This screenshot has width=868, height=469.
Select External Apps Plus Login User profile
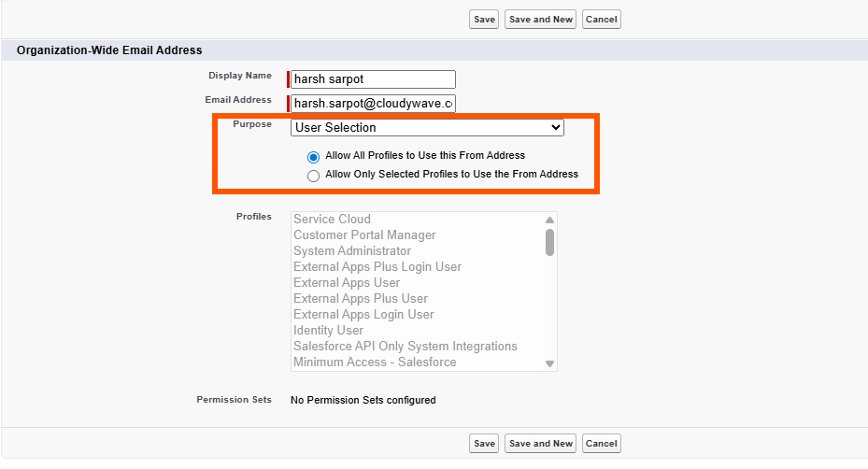[377, 267]
